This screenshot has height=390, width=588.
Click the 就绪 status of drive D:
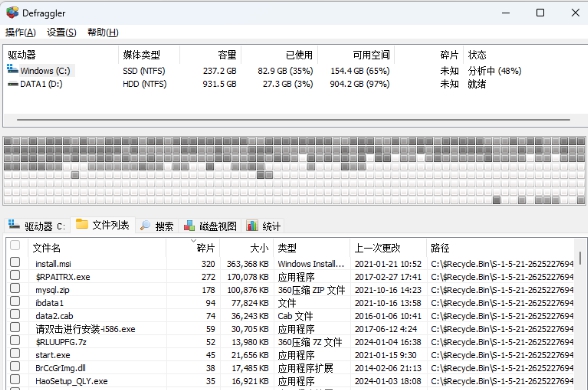[x=476, y=84]
